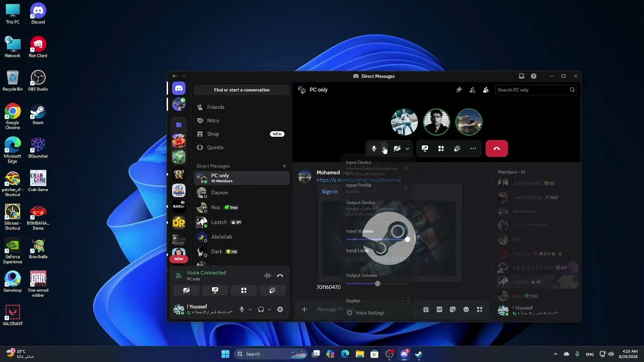Mute microphone in the user panel
The image size is (644, 362).
coord(242,310)
